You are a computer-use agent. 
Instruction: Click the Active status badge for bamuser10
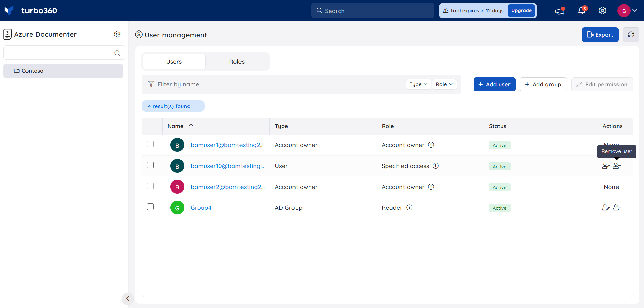[499, 167]
